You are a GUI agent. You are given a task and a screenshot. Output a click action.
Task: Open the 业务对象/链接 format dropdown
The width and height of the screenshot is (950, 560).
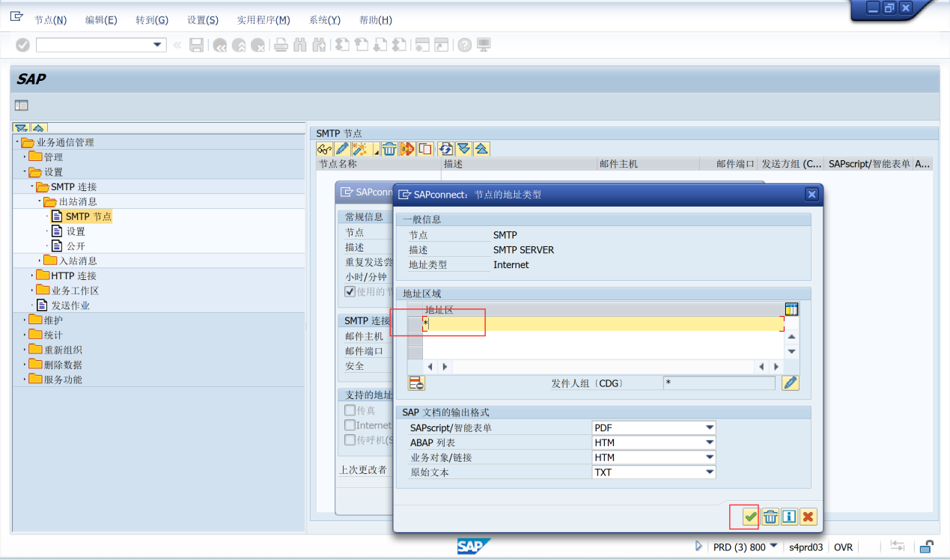tap(709, 457)
